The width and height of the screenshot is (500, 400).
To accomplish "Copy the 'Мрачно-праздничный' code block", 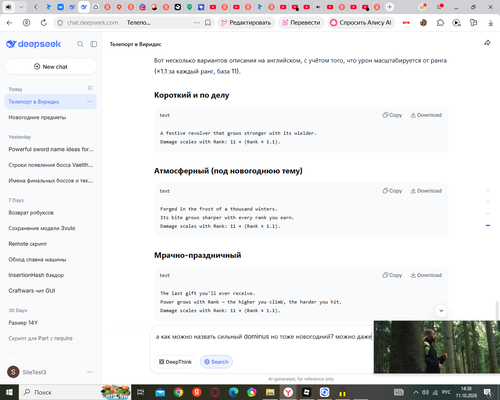I will (x=392, y=275).
